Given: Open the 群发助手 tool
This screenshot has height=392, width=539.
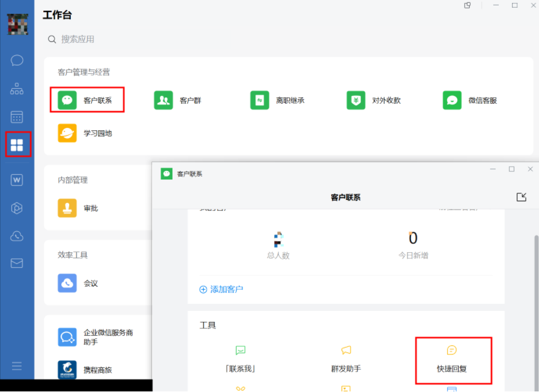Looking at the screenshot, I should point(346,359).
